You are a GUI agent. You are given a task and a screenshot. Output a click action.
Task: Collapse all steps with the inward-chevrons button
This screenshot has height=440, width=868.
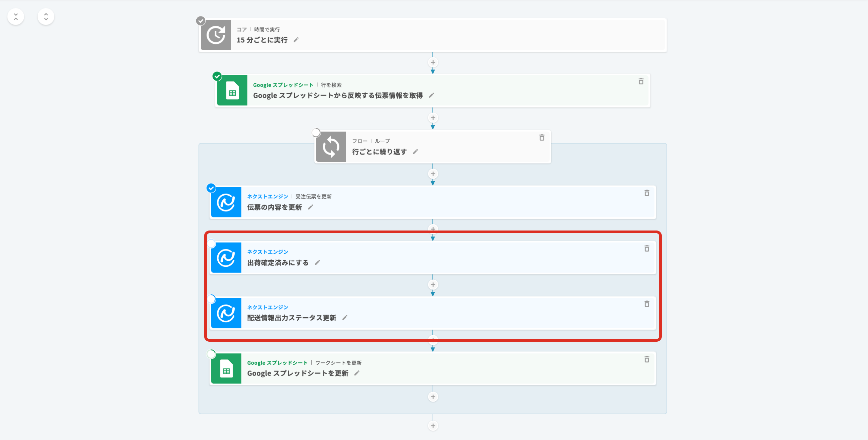[x=16, y=17]
